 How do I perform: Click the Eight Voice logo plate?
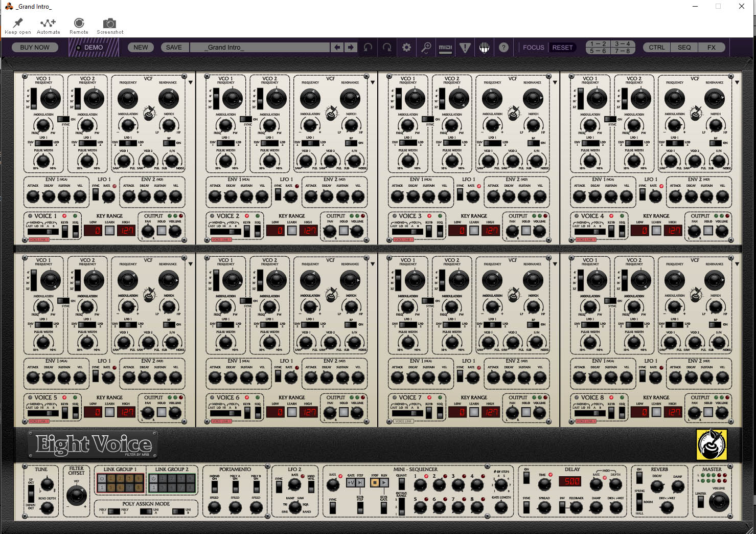[x=93, y=444]
